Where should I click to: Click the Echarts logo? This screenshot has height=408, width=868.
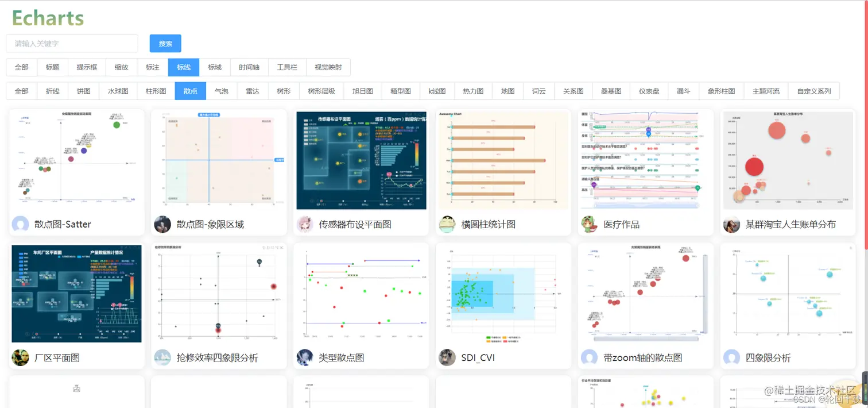[x=47, y=18]
